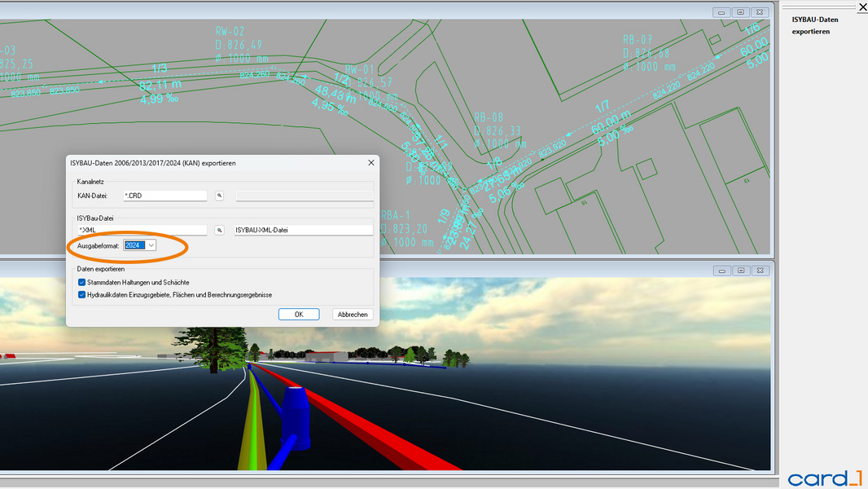Toggle Hydraulikdaten Einzugsgebiete checkbox
The height and width of the screenshot is (489, 868).
[x=81, y=294]
